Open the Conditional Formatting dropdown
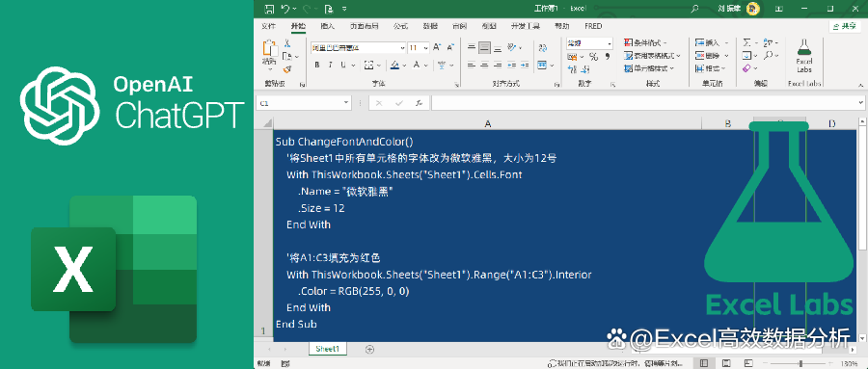The height and width of the screenshot is (369, 868). (645, 42)
